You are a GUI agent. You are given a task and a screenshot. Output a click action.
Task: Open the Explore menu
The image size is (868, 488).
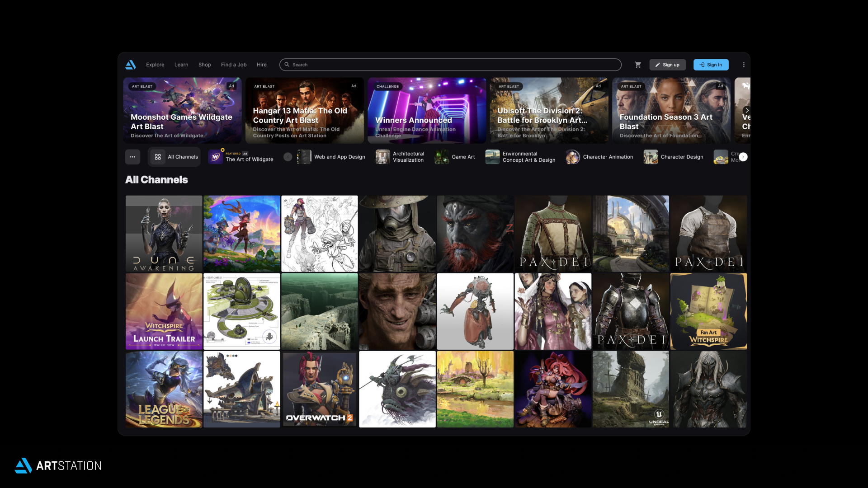(155, 65)
